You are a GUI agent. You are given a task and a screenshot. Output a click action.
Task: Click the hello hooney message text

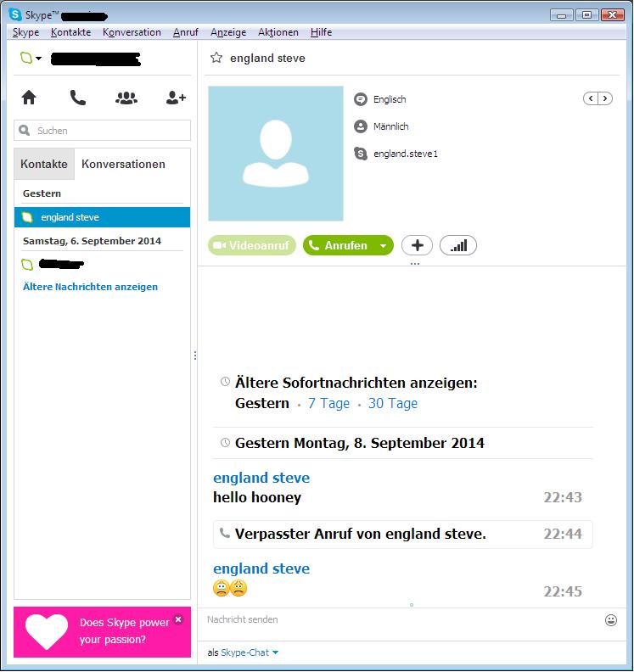(257, 497)
